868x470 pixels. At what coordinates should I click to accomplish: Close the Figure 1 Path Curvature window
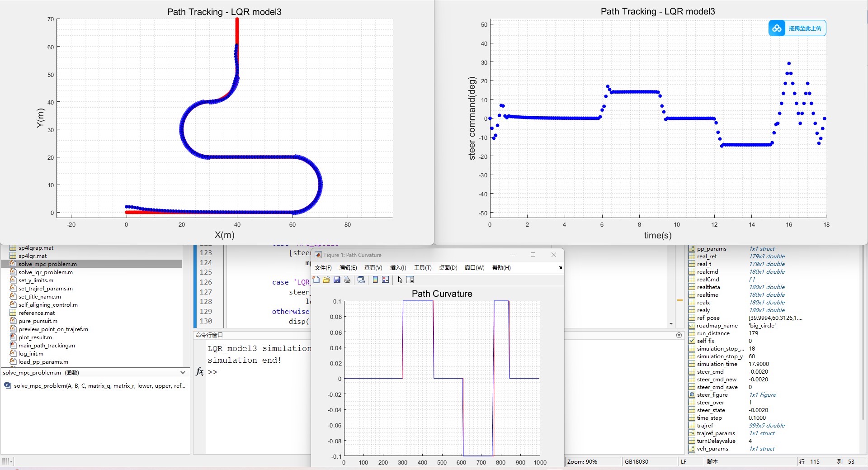[x=554, y=255]
